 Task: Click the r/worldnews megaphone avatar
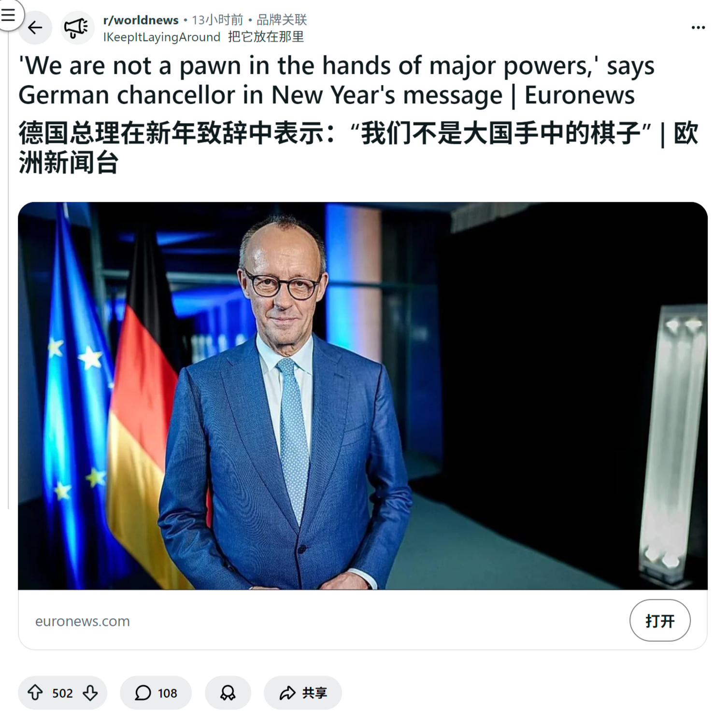pos(77,28)
